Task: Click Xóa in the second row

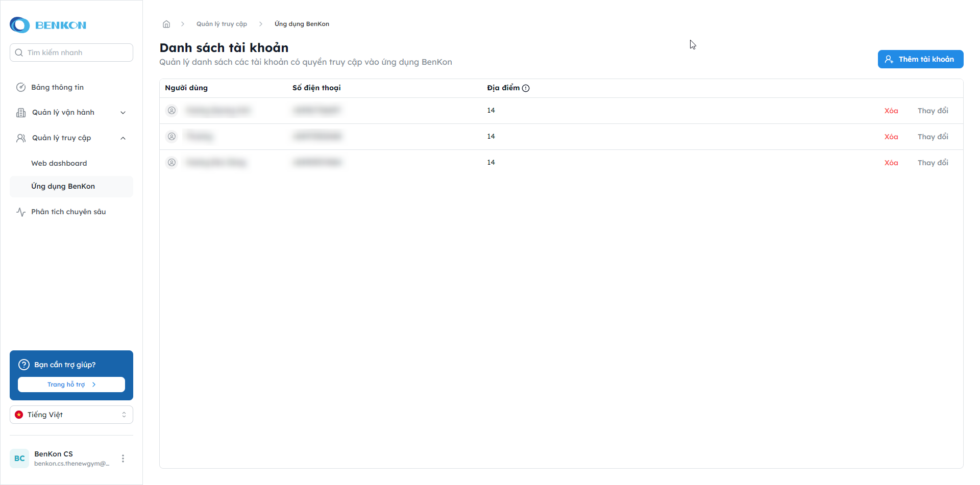Action: (891, 137)
